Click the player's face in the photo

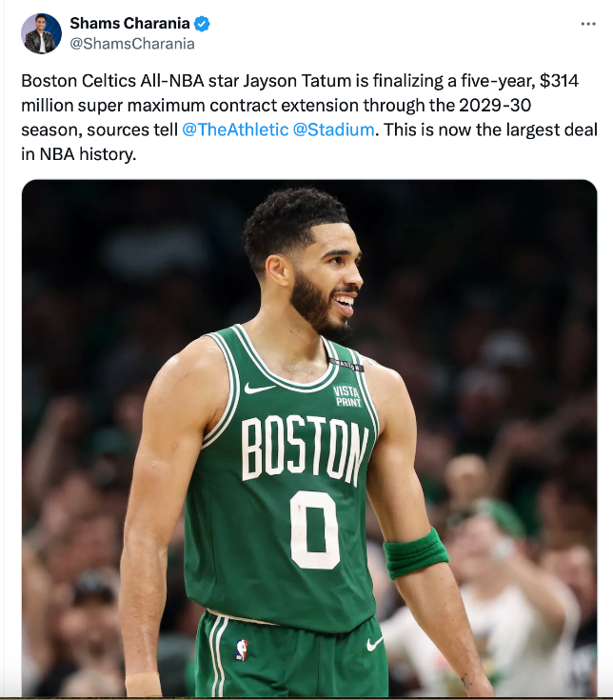click(328, 277)
